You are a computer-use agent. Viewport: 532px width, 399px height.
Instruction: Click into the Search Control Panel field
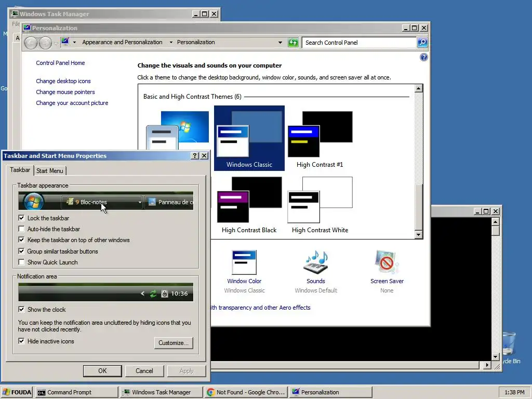[x=359, y=43]
